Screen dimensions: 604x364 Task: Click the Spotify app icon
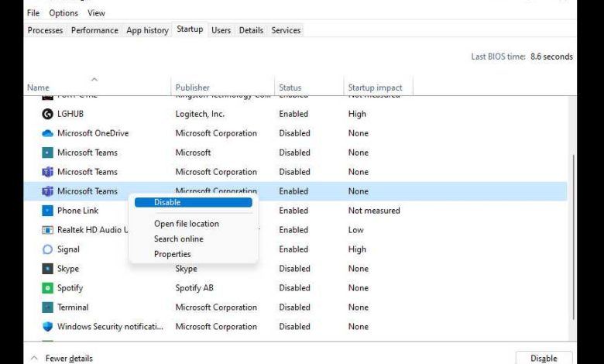click(47, 288)
